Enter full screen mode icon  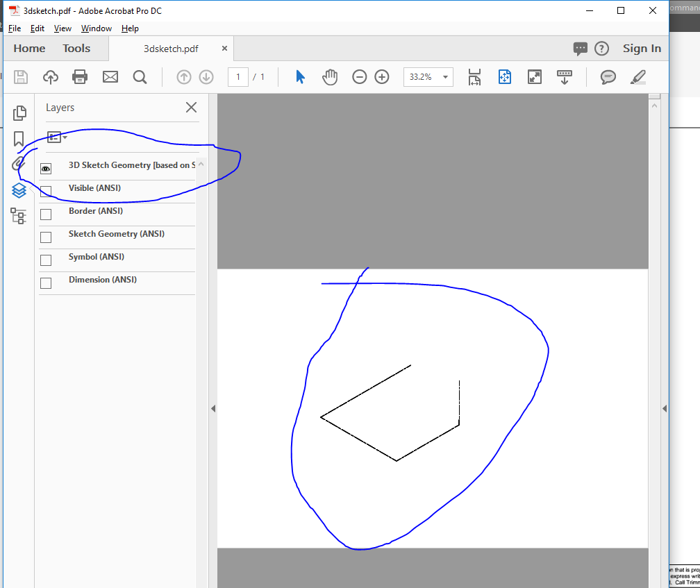(x=535, y=77)
